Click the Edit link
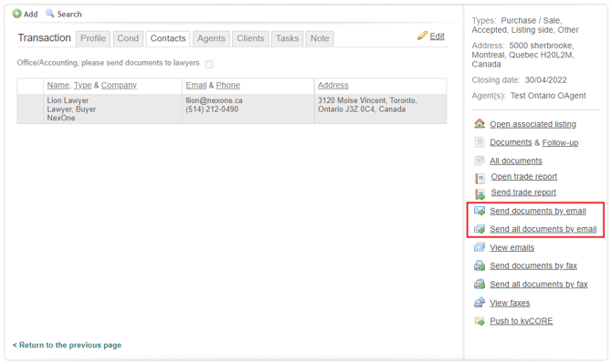Viewport: 612px width, 364px height. [x=437, y=36]
